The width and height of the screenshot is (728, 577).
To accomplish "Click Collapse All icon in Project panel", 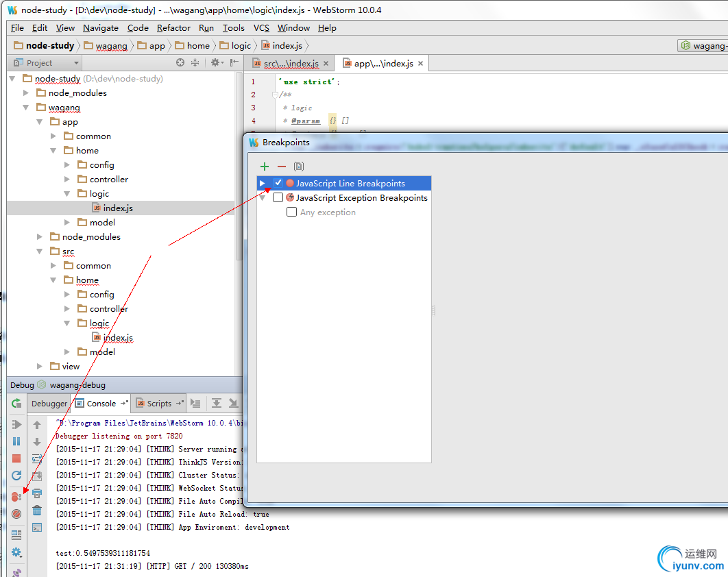I will tap(195, 62).
